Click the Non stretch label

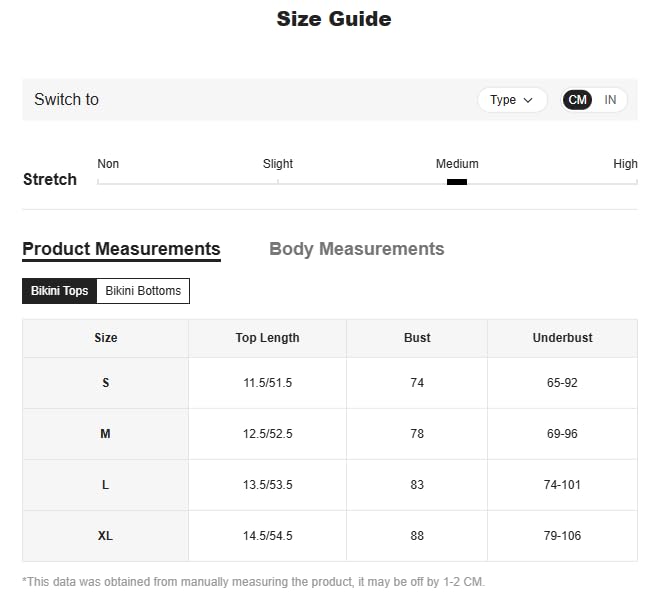click(108, 164)
